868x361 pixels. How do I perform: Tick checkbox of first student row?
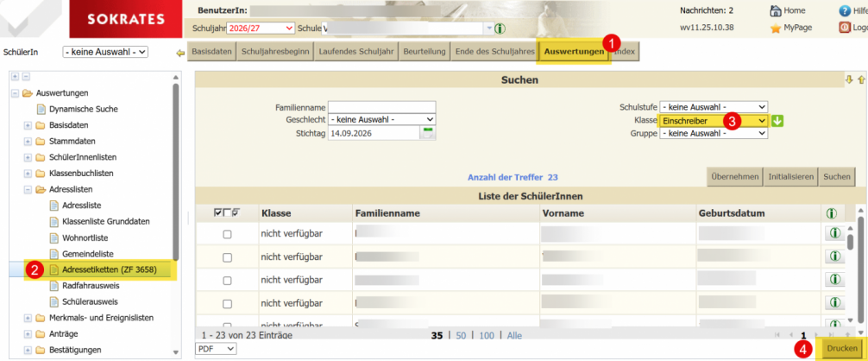pos(227,234)
